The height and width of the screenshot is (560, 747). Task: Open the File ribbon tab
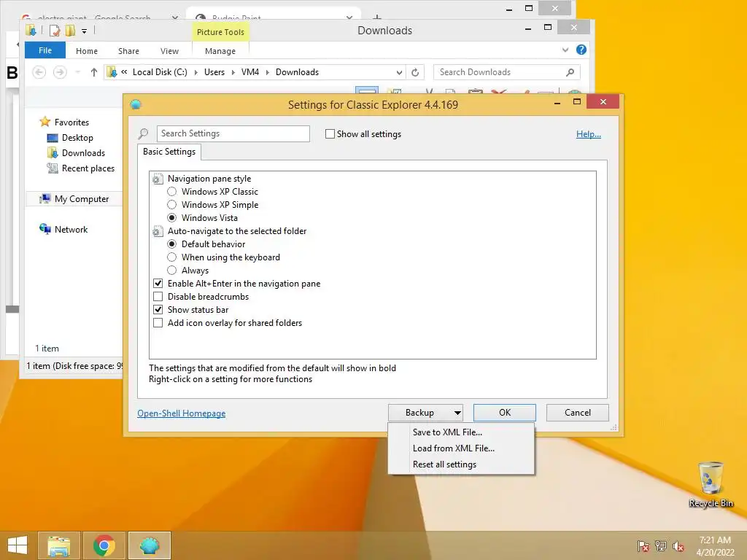point(45,50)
